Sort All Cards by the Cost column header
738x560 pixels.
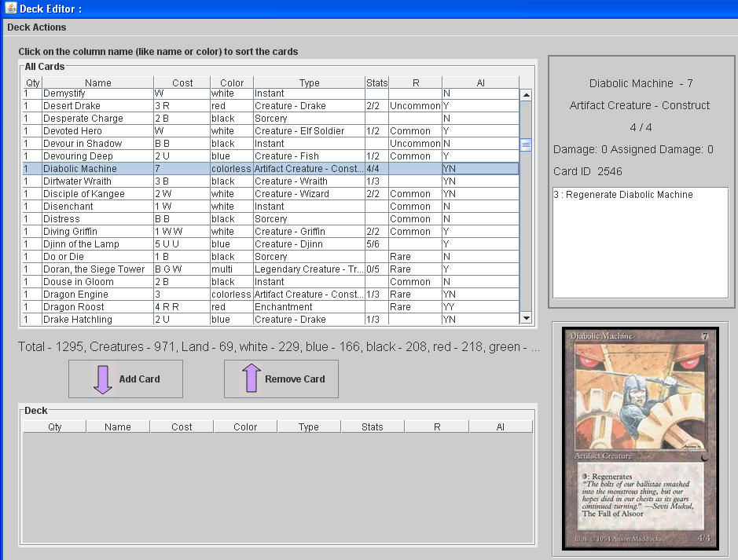tap(182, 82)
